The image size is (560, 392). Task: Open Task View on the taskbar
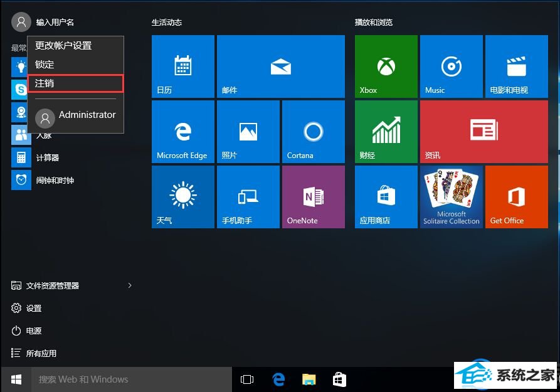tap(247, 379)
